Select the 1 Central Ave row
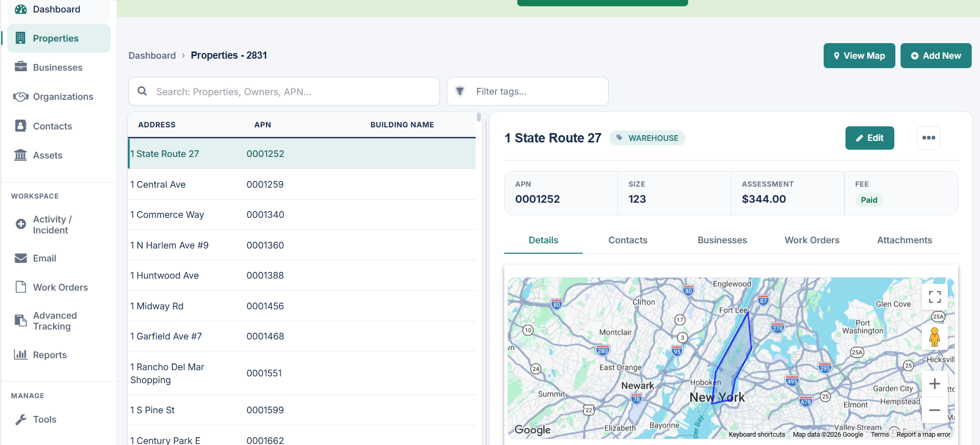This screenshot has width=980, height=445. (302, 185)
